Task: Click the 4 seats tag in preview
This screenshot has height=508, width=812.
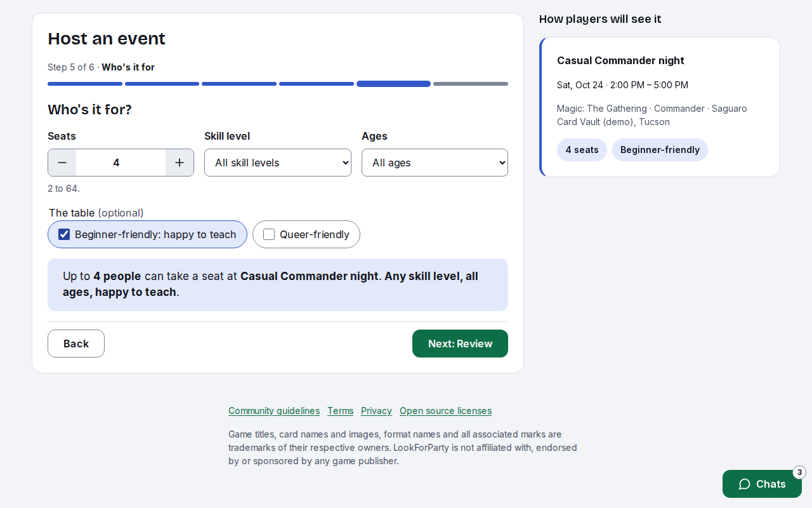Action: click(582, 150)
